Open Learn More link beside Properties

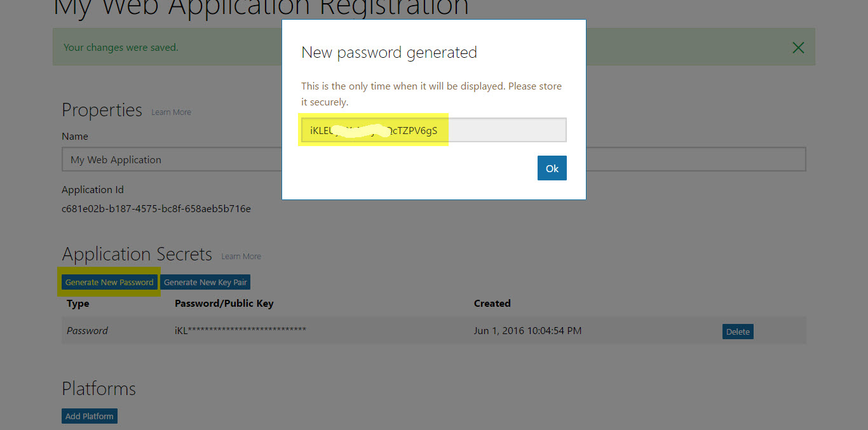(171, 112)
